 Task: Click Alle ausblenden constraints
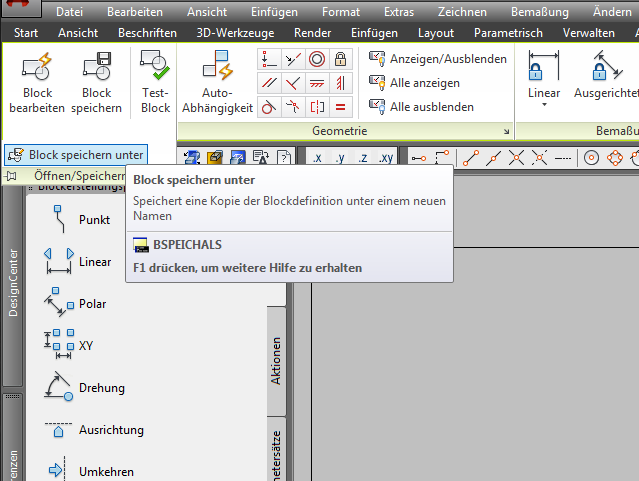(421, 107)
